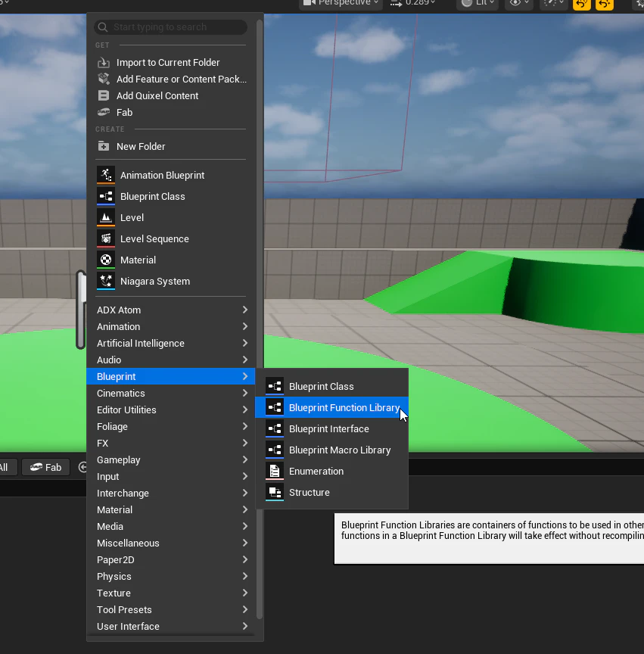Choose Structure from Blueprint submenu
The height and width of the screenshot is (654, 644).
(x=331, y=493)
